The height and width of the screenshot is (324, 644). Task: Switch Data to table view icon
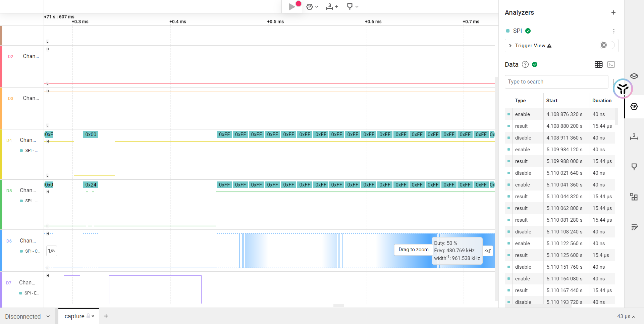click(x=598, y=64)
